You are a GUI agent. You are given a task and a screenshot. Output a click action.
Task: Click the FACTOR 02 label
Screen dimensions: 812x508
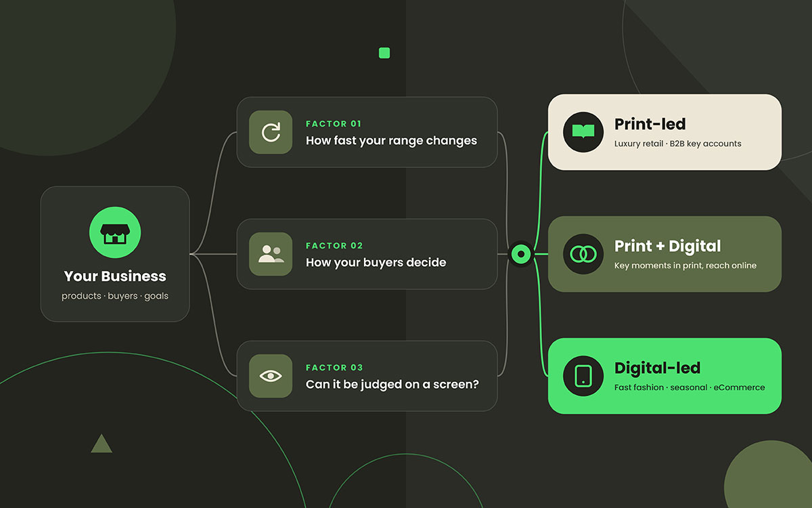pos(334,246)
